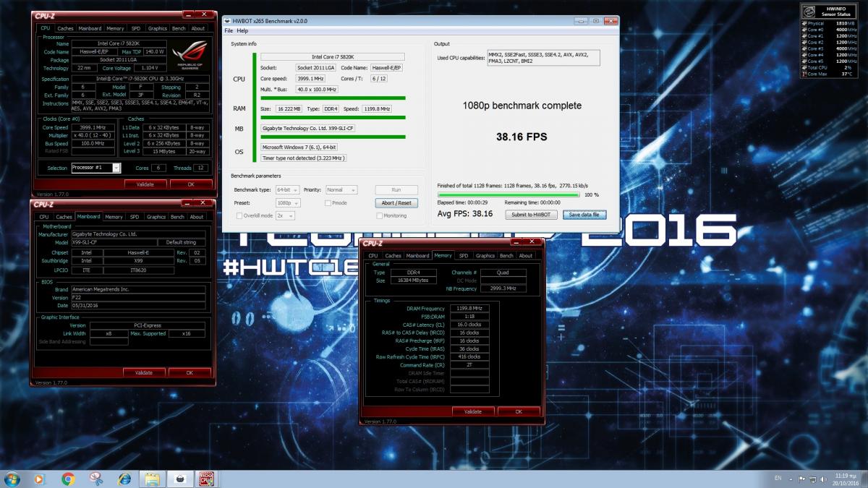Enable the Overkill mode checkbox
The width and height of the screenshot is (868, 488).
(239, 215)
